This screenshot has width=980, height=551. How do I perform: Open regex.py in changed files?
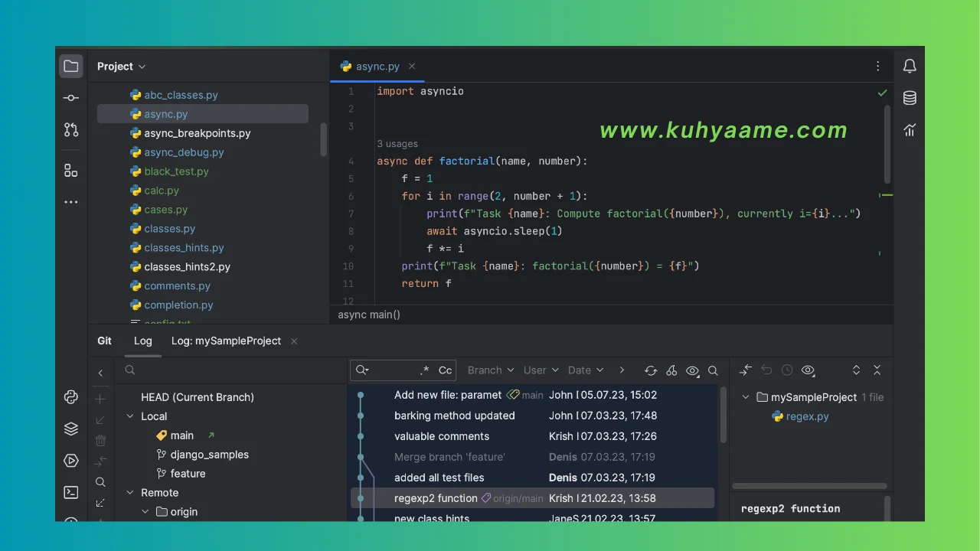[x=807, y=417]
